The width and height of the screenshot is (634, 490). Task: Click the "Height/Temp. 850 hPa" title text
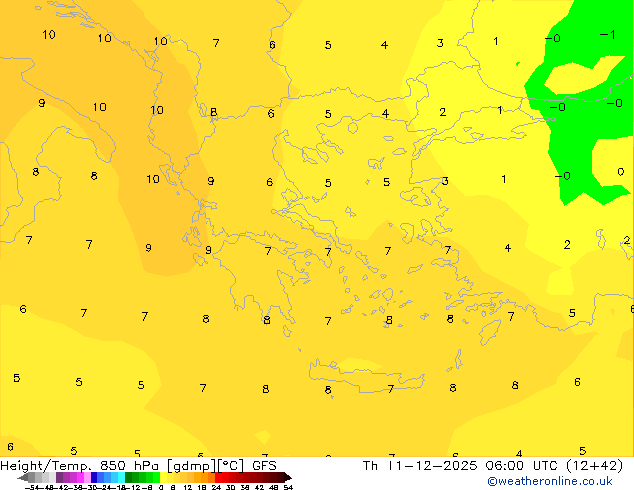coord(81,466)
